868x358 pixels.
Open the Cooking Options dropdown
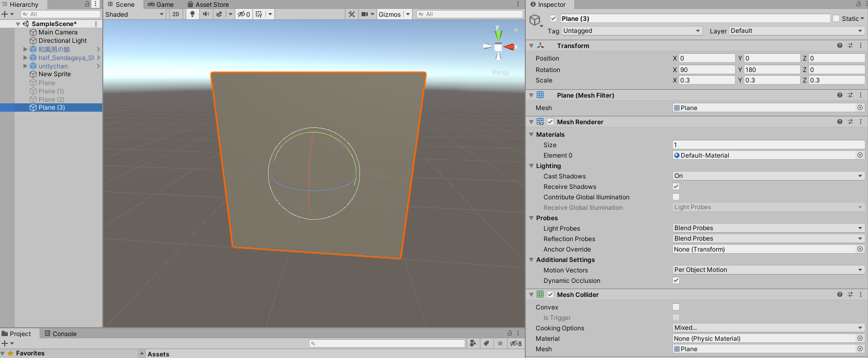(x=768, y=328)
